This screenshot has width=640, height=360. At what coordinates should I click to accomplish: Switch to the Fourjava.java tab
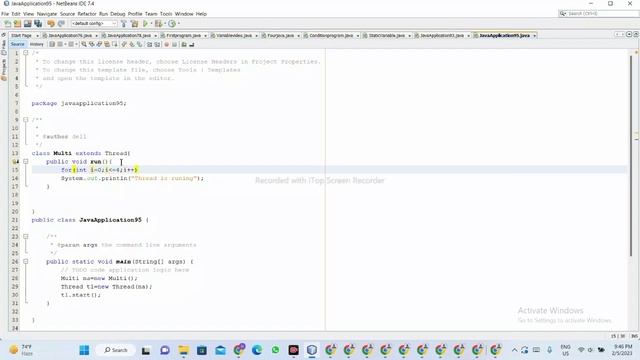[x=280, y=36]
